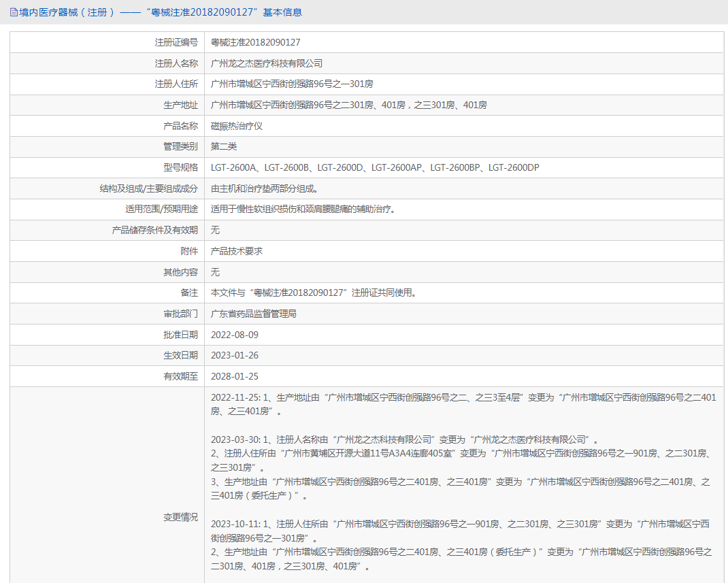This screenshot has width=728, height=583.
Task: Open the 产品技术要求 attachment
Action: click(x=237, y=251)
